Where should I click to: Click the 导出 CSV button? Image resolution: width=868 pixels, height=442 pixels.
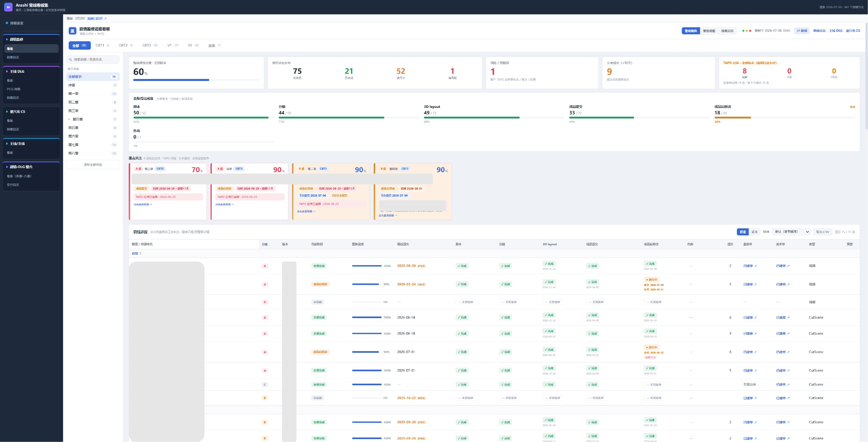[x=822, y=232]
